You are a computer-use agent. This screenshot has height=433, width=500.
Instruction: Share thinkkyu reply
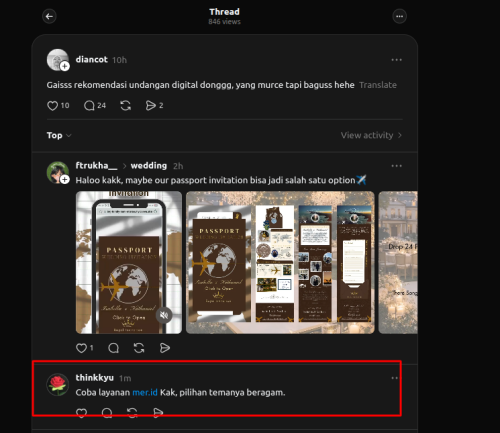point(158,413)
